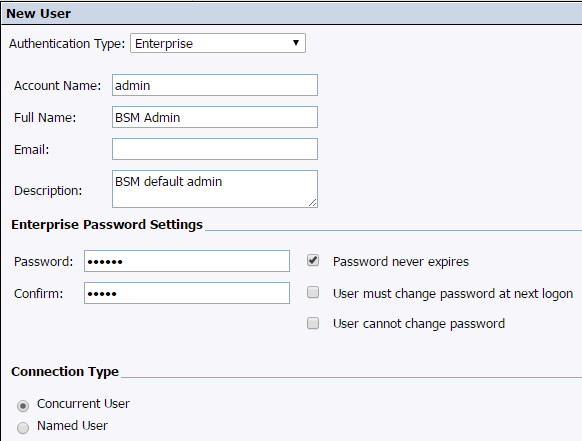582x441 pixels.
Task: Click inside the Description text area
Action: click(215, 189)
